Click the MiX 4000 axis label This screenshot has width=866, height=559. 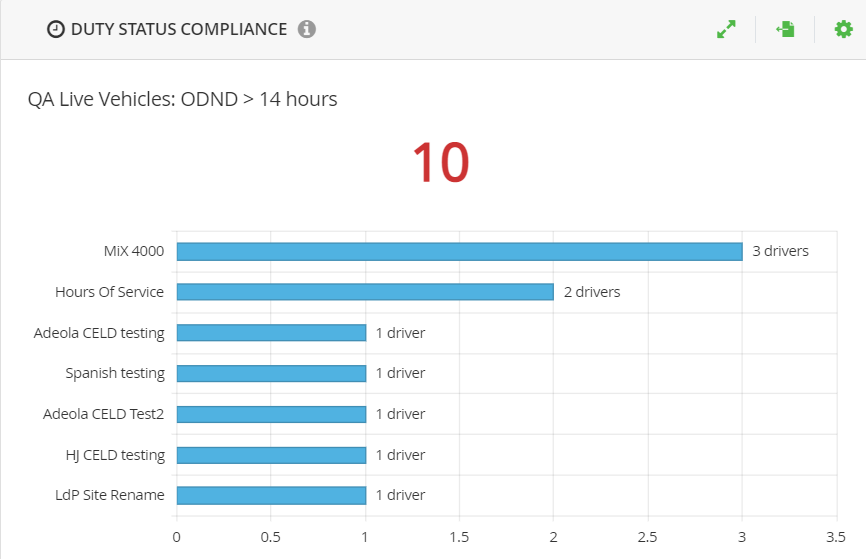tap(134, 251)
